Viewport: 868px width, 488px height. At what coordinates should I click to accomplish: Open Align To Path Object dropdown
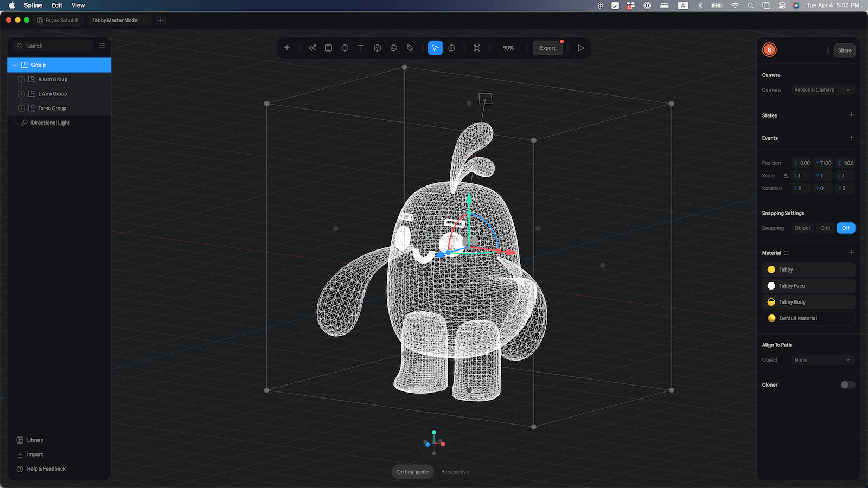(823, 360)
